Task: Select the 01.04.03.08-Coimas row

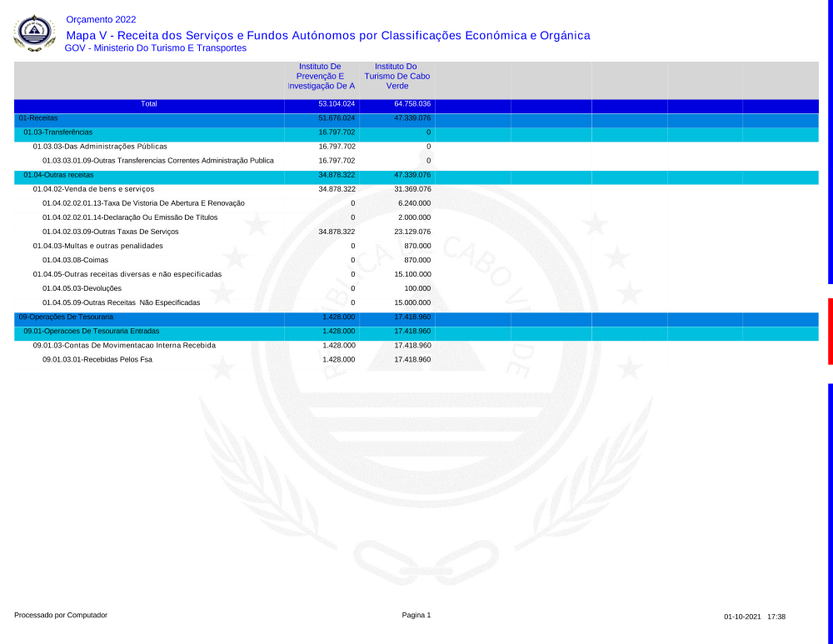Action: (75, 260)
